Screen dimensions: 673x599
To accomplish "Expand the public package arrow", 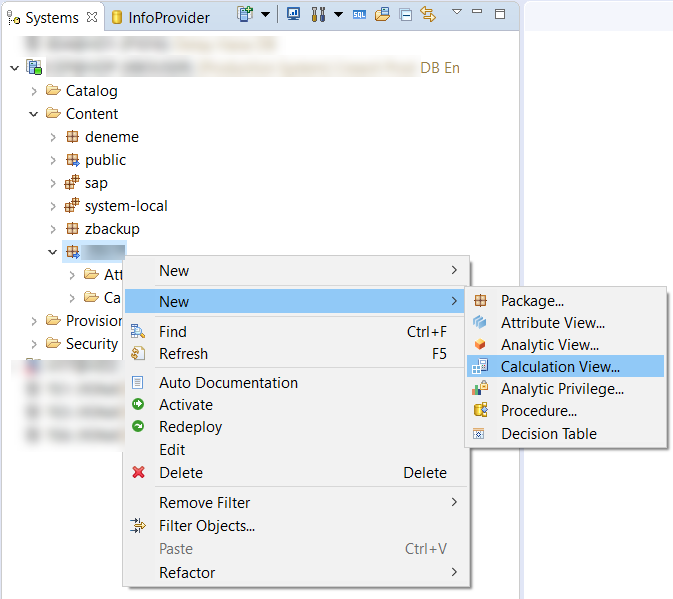I will click(x=53, y=160).
